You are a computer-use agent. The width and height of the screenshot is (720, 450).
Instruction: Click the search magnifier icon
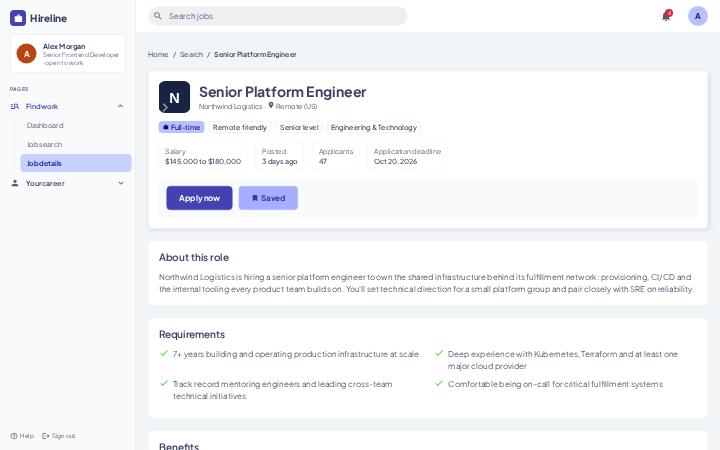click(158, 16)
